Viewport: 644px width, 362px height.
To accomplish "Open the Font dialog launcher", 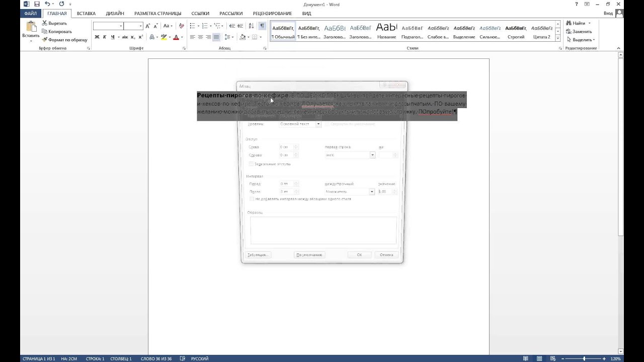I will point(184,48).
